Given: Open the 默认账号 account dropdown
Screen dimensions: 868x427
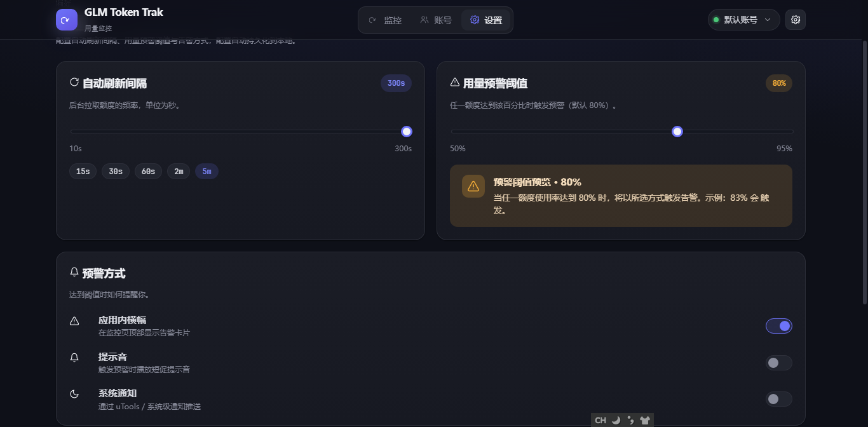Looking at the screenshot, I should tap(744, 20).
